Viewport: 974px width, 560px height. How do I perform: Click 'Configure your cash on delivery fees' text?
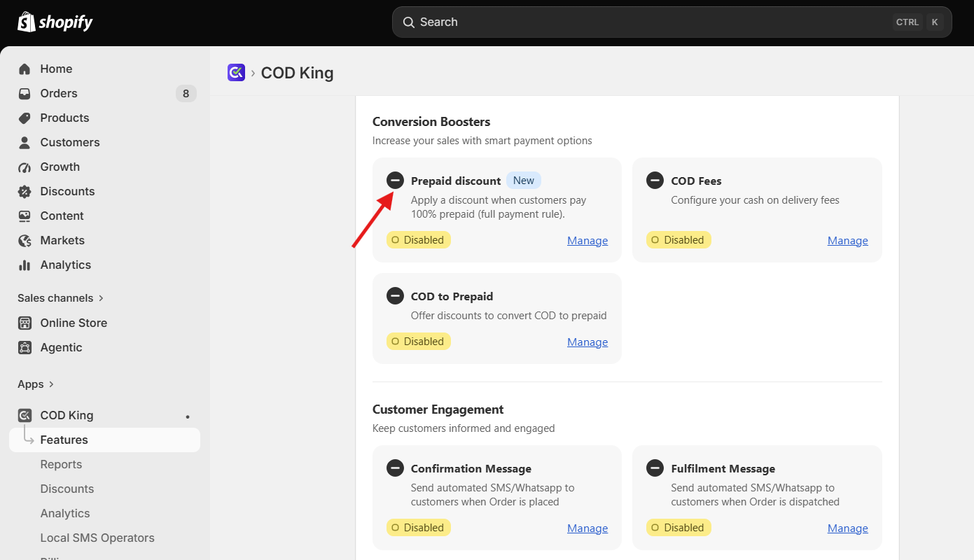(755, 200)
